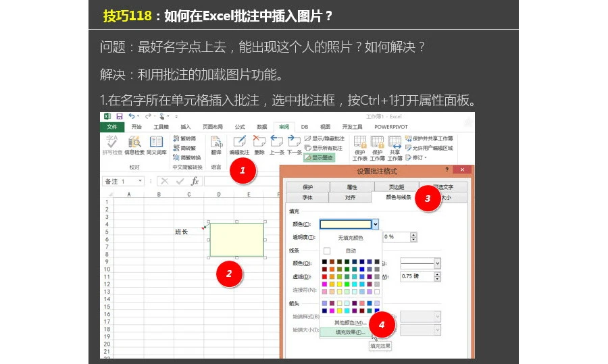Open the 字体 tab in format dialog
608x364 pixels.
click(x=307, y=197)
